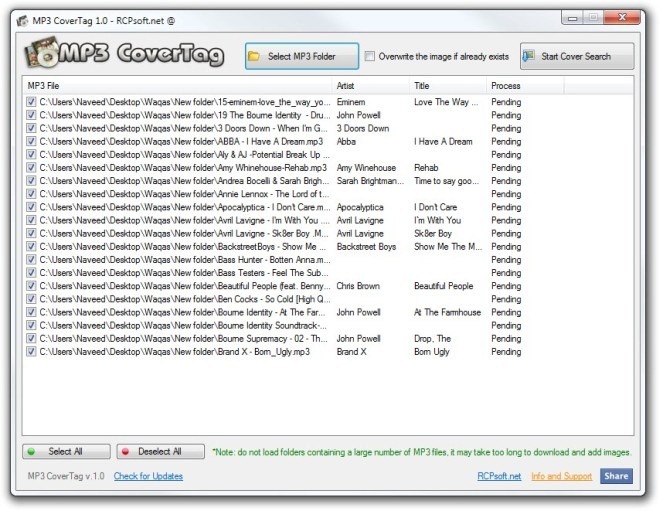Uncheck the Andrea Bocelli & Sarah Brightman file
Viewport: 660px width, 511px height.
(31, 181)
